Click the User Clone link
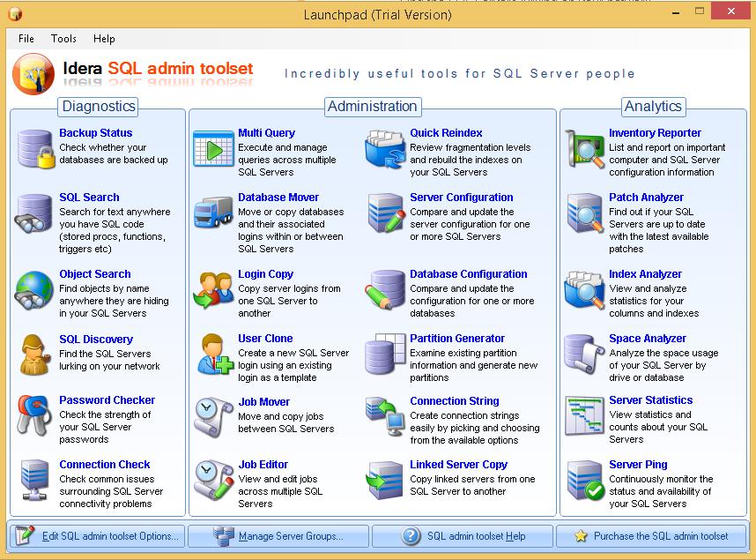The height and width of the screenshot is (560, 756). pyautogui.click(x=265, y=339)
